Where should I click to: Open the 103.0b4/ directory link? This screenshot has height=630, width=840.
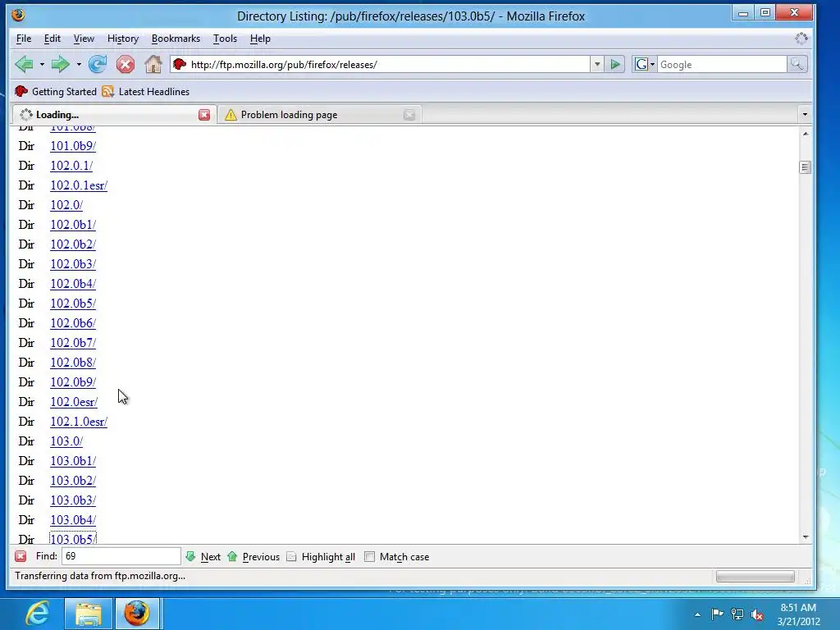coord(73,520)
